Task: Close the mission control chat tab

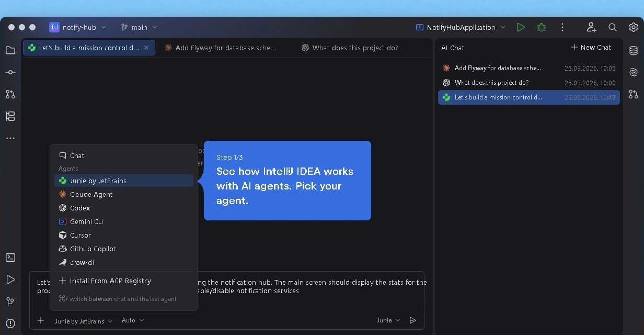Action: point(146,48)
